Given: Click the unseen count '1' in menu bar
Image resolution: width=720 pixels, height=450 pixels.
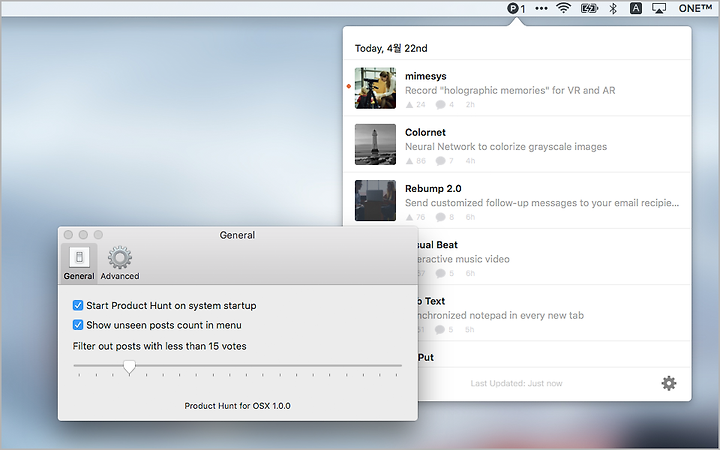Looking at the screenshot, I should [x=523, y=9].
